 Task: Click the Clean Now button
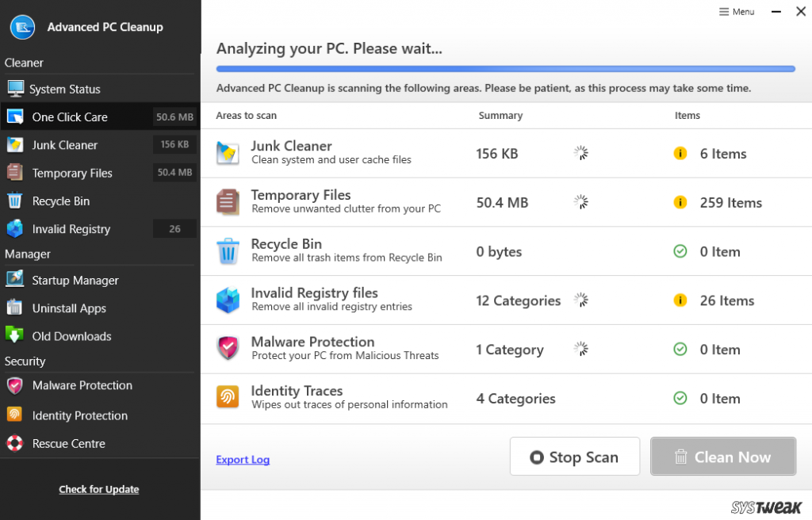723,457
